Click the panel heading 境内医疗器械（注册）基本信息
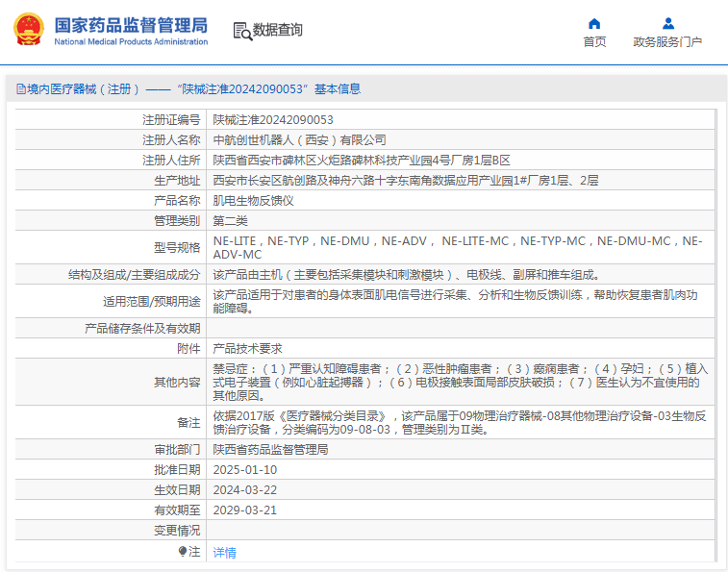This screenshot has height=572, width=728. click(x=192, y=89)
